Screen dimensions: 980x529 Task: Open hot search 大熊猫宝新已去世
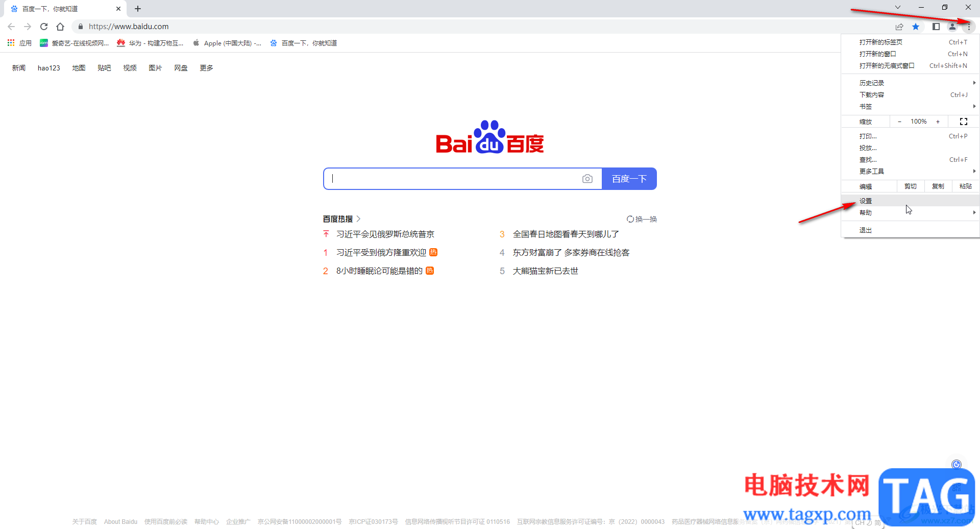(x=546, y=271)
